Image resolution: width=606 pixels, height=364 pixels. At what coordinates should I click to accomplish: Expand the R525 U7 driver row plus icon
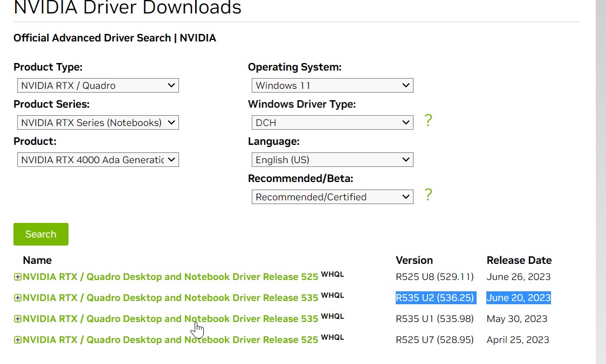(17, 340)
